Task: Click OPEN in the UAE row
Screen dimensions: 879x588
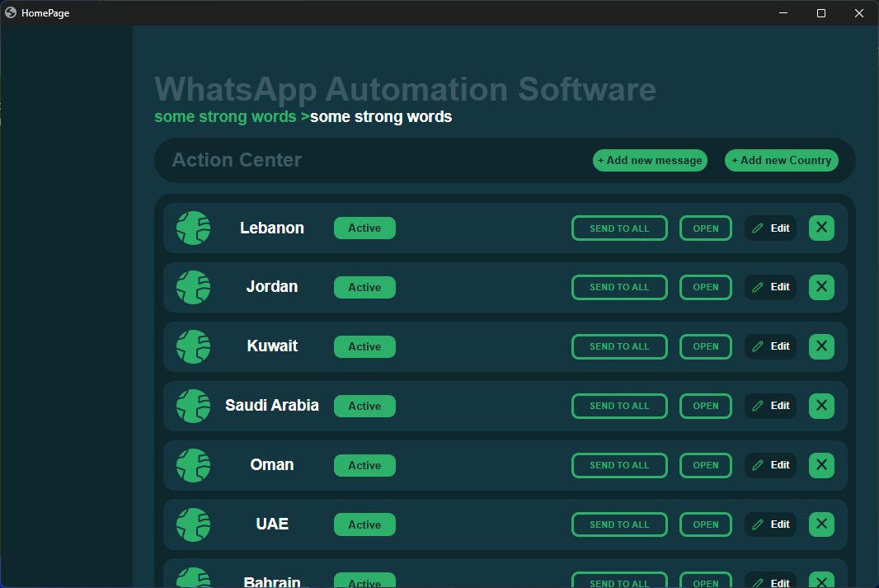Action: [706, 524]
